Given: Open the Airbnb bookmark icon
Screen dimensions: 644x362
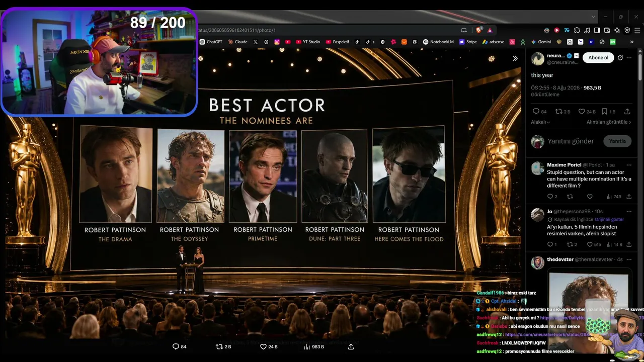Looking at the screenshot, I should 512,42.
